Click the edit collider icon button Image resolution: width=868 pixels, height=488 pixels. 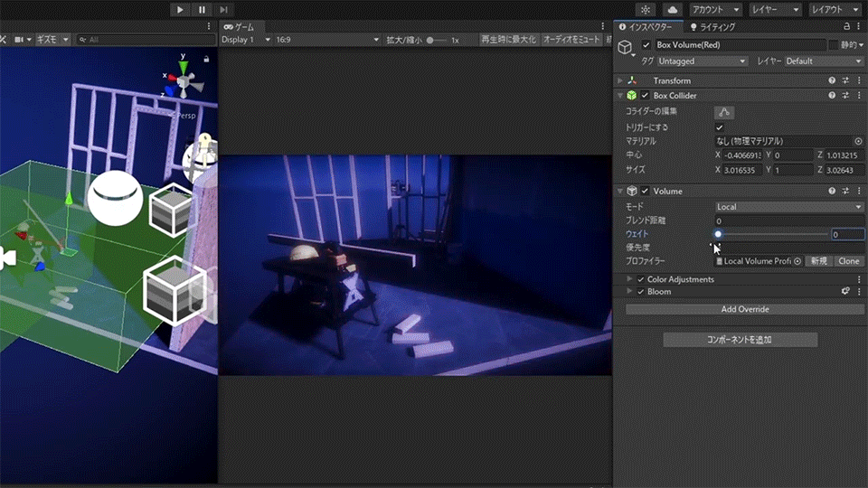point(724,112)
